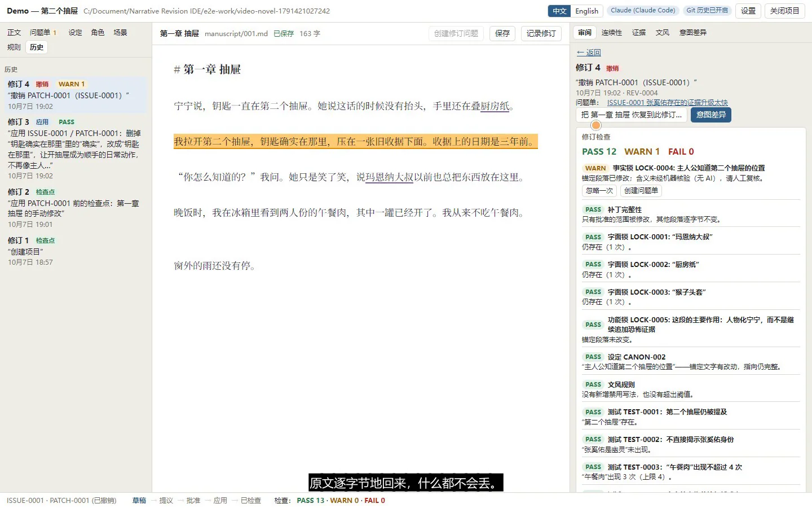Switch to the 意图差异 tab
Screen dimensions: 812x508
(693, 33)
